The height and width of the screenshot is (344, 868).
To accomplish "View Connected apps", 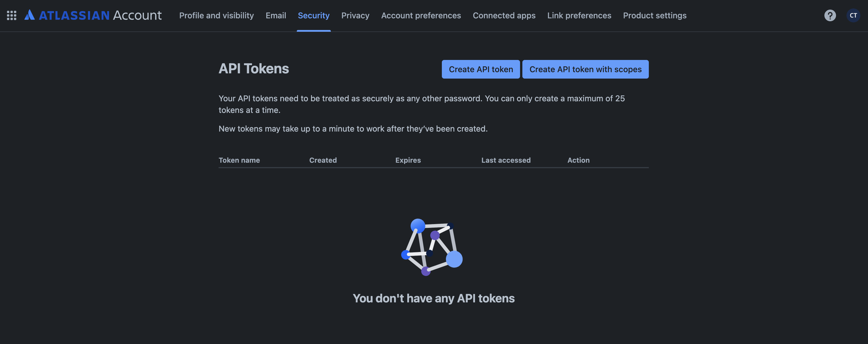I will tap(504, 15).
